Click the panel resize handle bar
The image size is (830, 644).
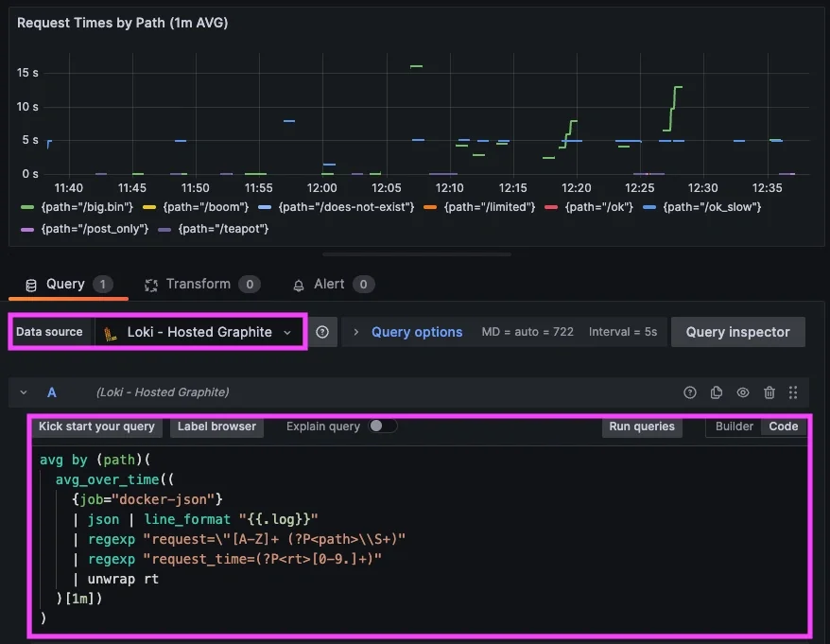pos(417,254)
